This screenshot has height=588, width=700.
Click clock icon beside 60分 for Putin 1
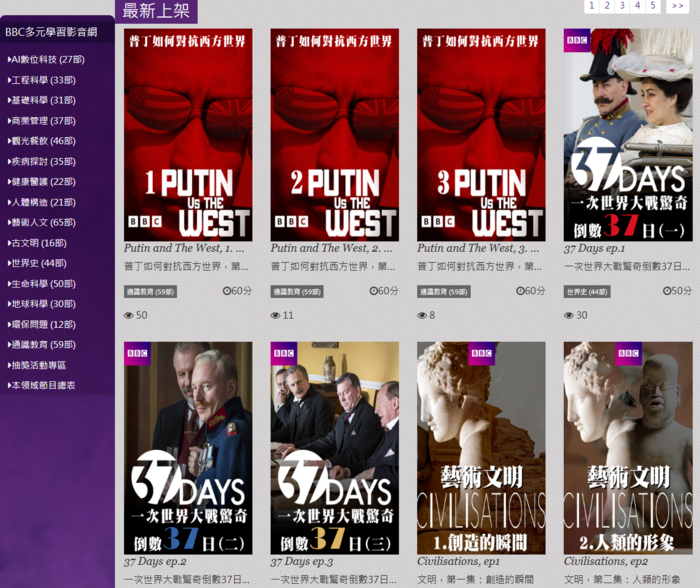point(227,291)
